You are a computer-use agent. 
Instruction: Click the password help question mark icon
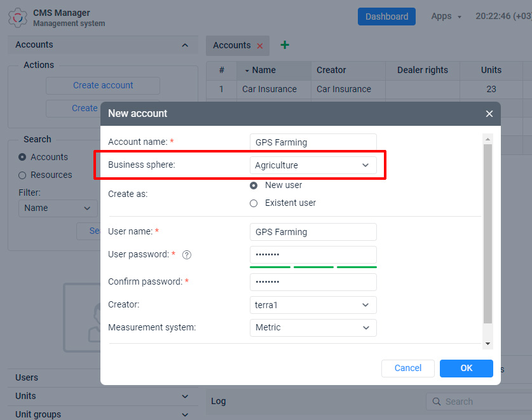tap(187, 255)
